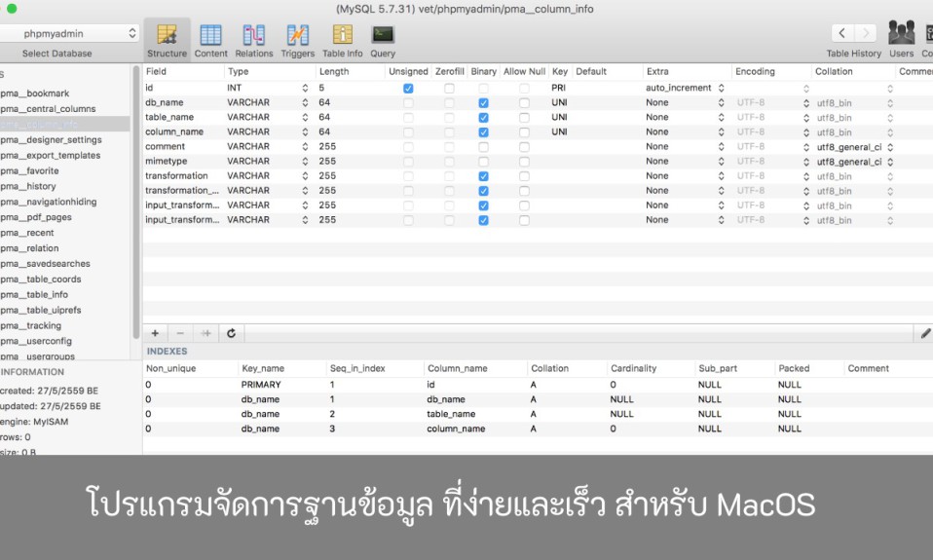Image resolution: width=933 pixels, height=560 pixels.
Task: Toggle Binary checkbox for mimetype field
Action: pyautogui.click(x=483, y=162)
